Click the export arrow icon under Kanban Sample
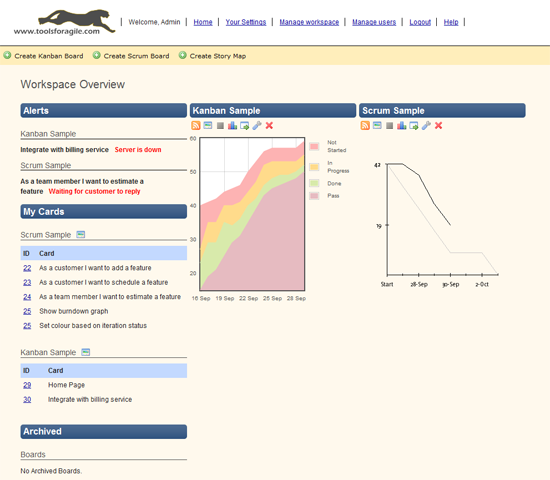This screenshot has height=480, width=550. 245,126
